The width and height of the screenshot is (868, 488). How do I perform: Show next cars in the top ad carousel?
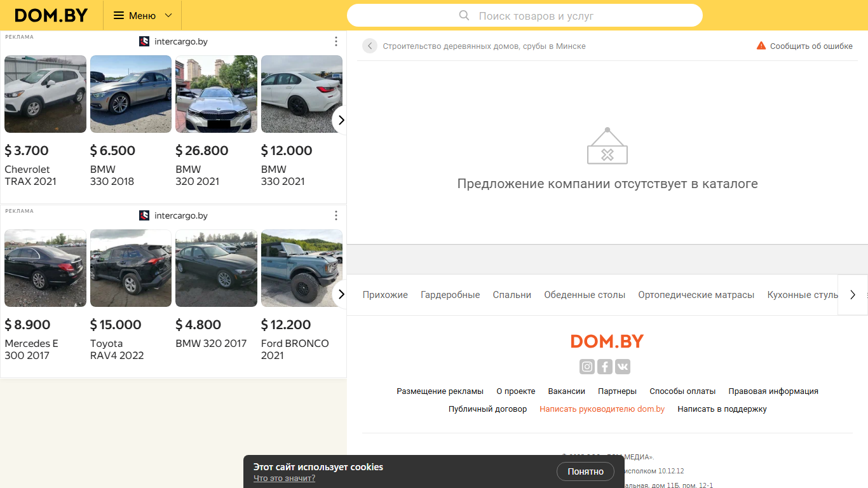341,119
